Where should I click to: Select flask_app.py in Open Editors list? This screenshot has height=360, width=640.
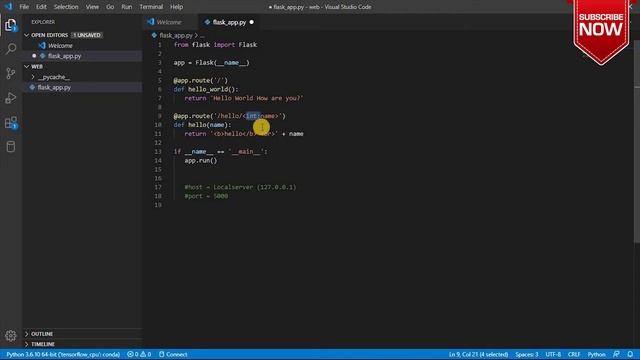64,56
